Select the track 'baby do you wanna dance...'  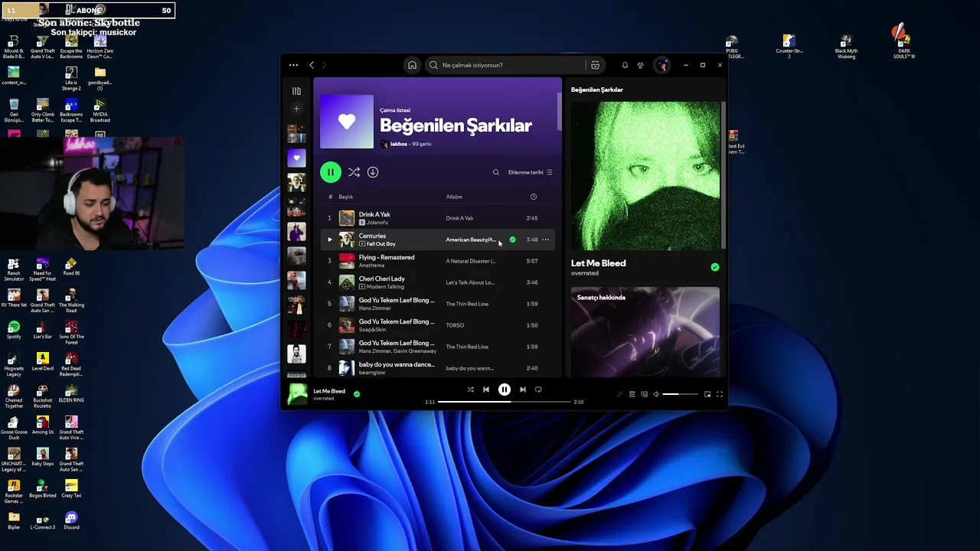397,364
